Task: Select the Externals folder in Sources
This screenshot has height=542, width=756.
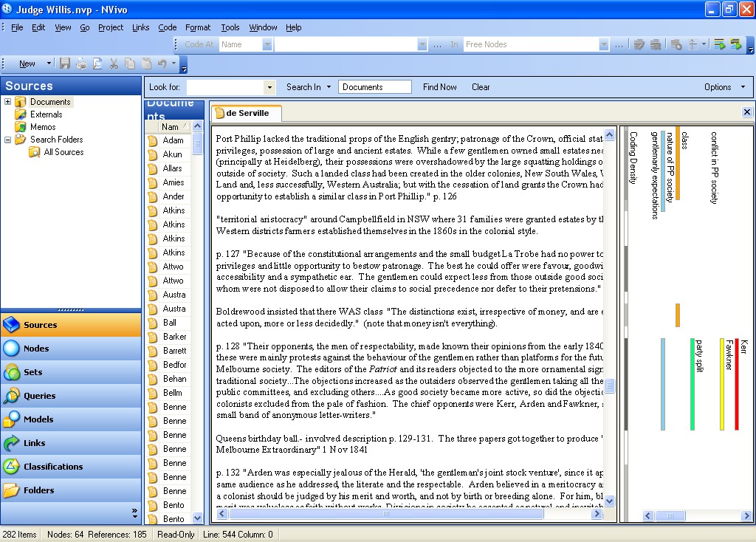Action: click(x=46, y=114)
